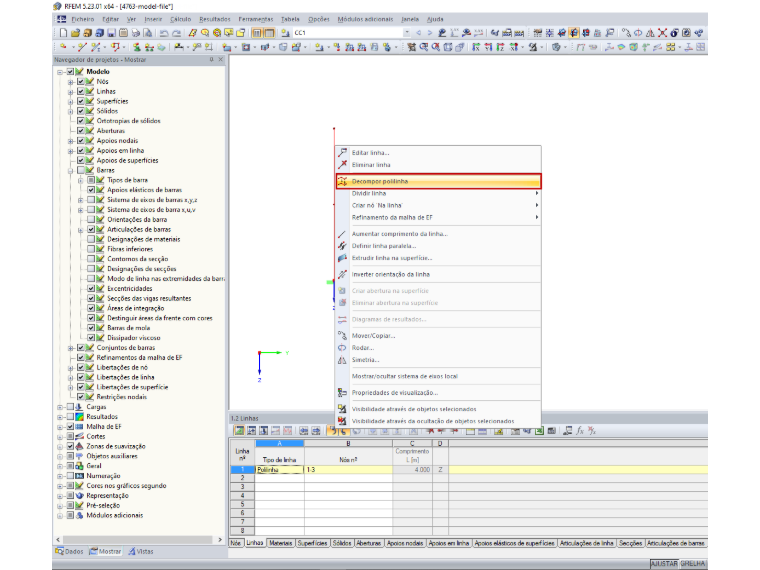Screen dimensions: 760x570
Task: Click the Apoios nodais table tab
Action: [405, 543]
